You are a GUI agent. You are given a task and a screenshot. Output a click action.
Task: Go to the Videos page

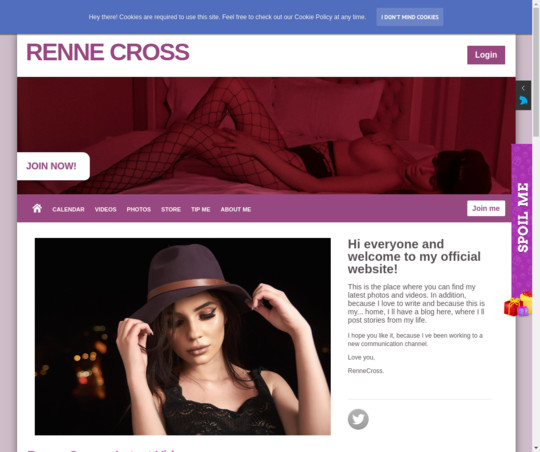(x=105, y=209)
